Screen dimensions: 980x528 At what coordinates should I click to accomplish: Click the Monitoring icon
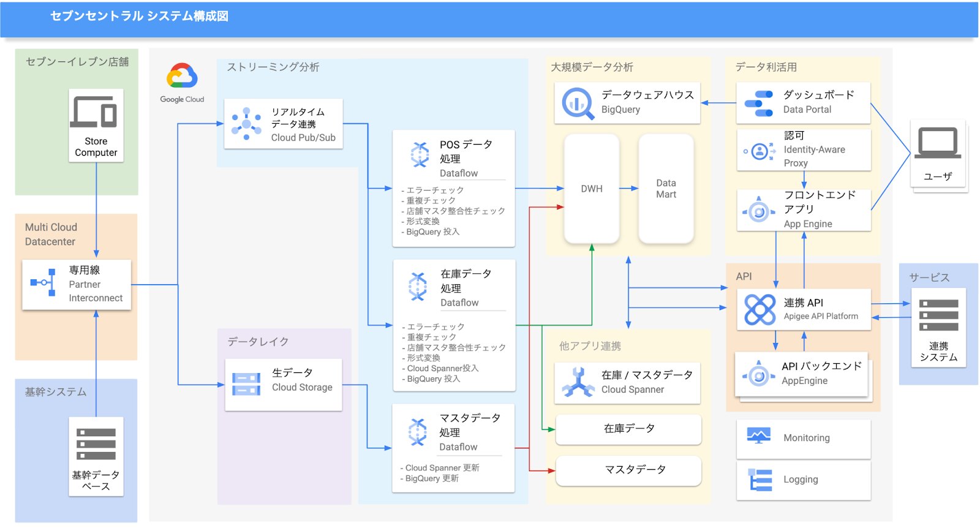pos(759,436)
